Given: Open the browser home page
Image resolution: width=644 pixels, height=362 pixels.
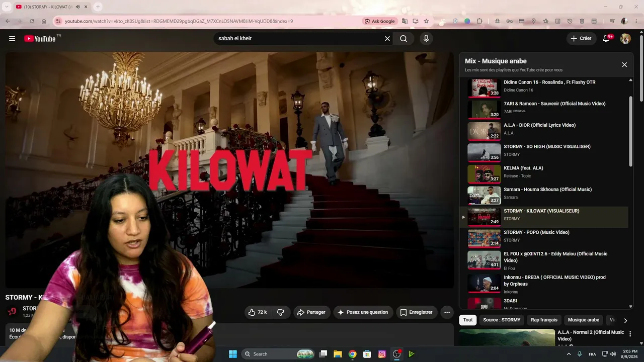Looking at the screenshot, I should (x=44, y=21).
